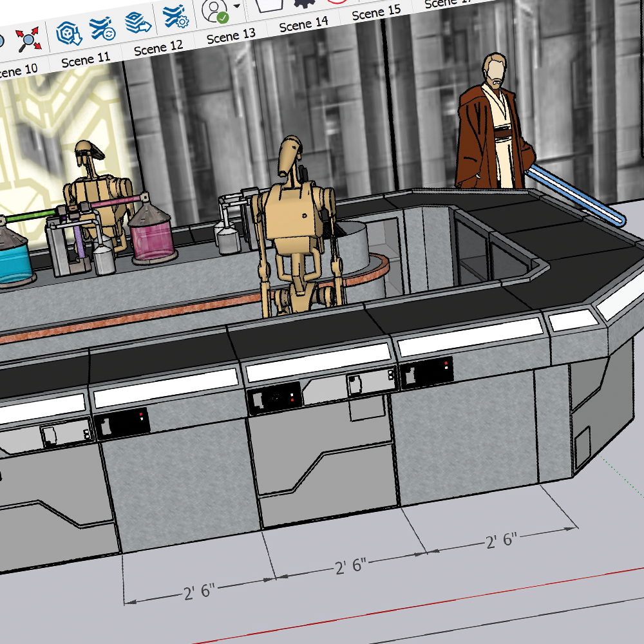The height and width of the screenshot is (644, 644).
Task: Switch to the Scene 11 tab
Action: [x=86, y=60]
